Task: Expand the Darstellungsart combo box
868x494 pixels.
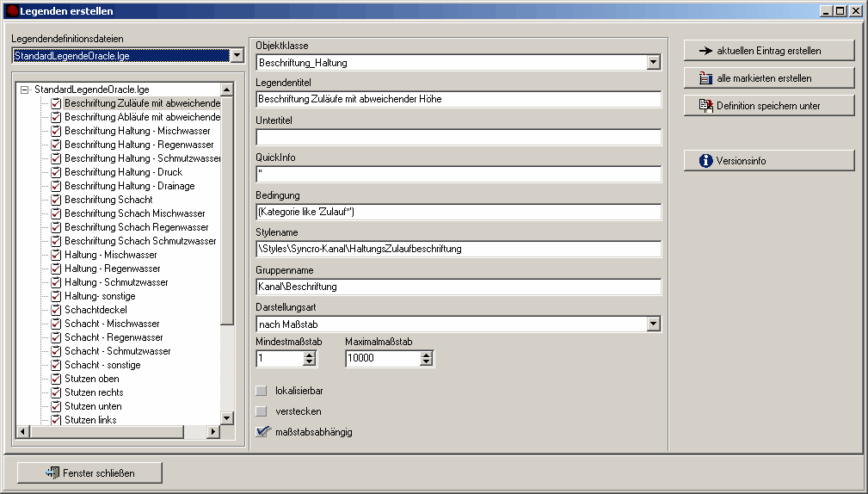Action: tap(653, 324)
